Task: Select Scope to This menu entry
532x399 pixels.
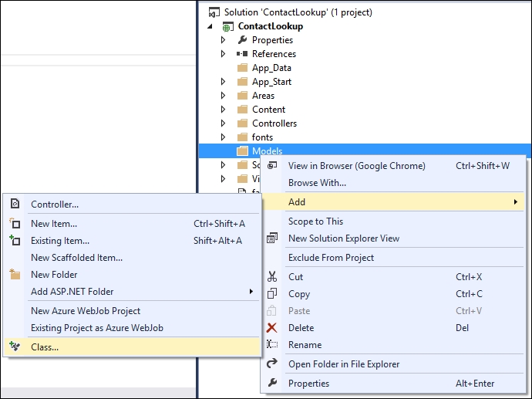Action: tap(315, 221)
